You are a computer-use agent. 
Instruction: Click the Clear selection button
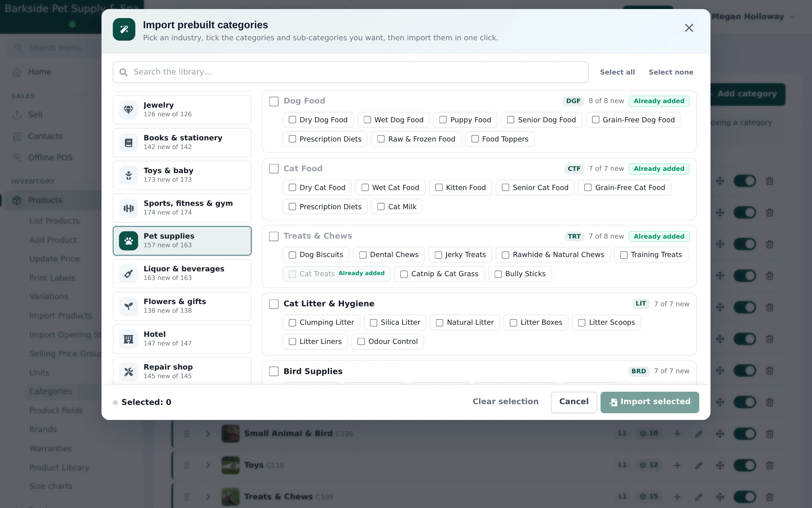[x=505, y=402]
